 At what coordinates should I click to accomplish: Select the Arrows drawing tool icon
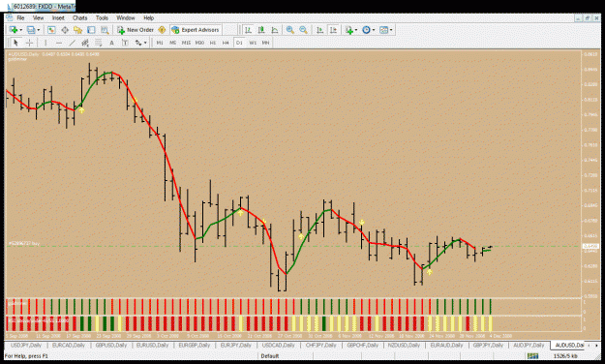[x=138, y=43]
